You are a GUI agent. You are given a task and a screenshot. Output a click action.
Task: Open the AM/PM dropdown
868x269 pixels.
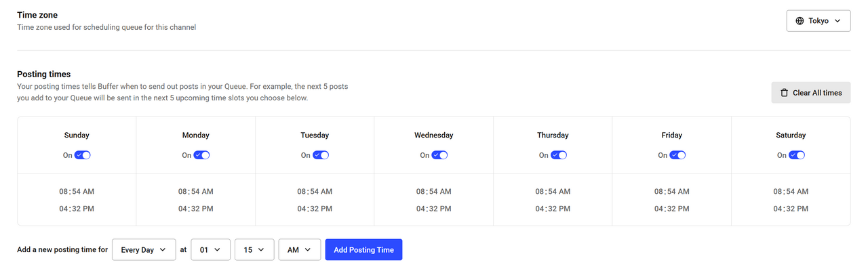pyautogui.click(x=299, y=250)
